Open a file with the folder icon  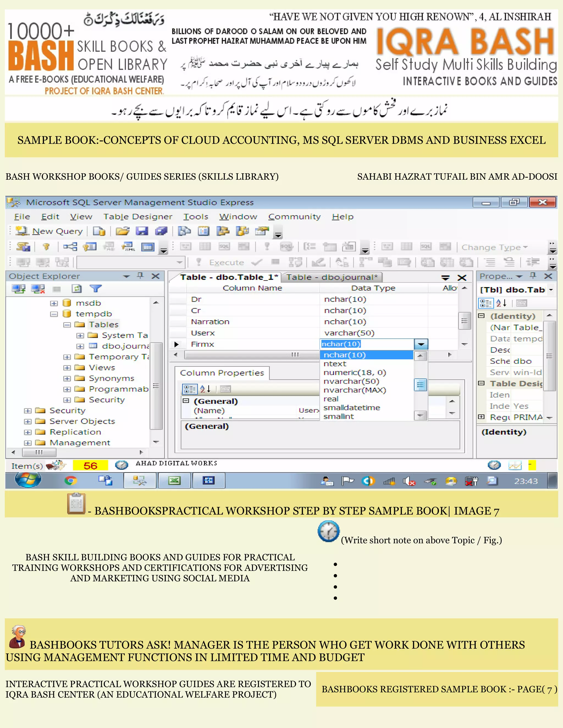pos(122,231)
